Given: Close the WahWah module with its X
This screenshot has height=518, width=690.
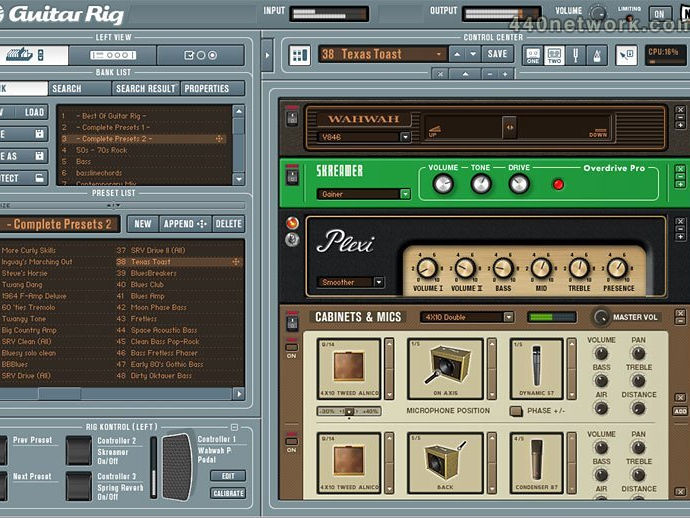Looking at the screenshot, I should pos(680,110).
